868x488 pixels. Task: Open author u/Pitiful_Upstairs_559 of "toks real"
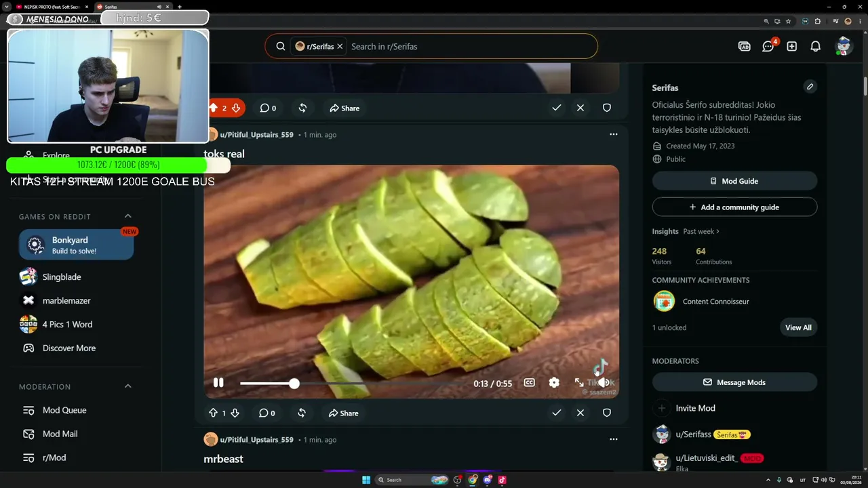pos(256,135)
